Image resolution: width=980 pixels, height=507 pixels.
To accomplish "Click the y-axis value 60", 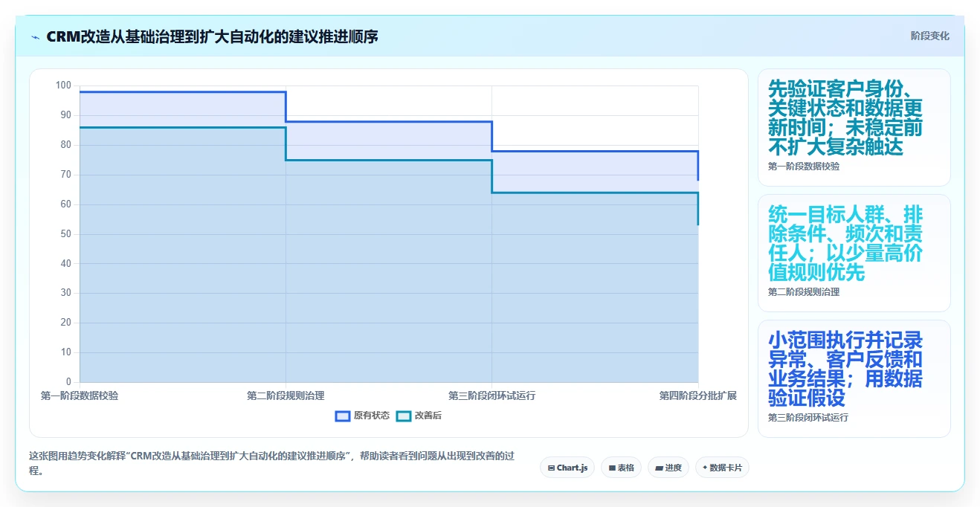I will coord(66,204).
